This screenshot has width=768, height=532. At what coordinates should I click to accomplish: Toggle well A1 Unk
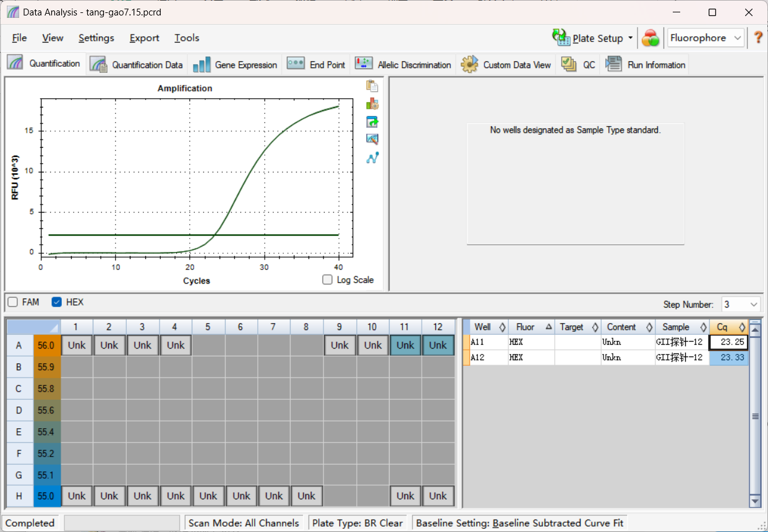(77, 345)
